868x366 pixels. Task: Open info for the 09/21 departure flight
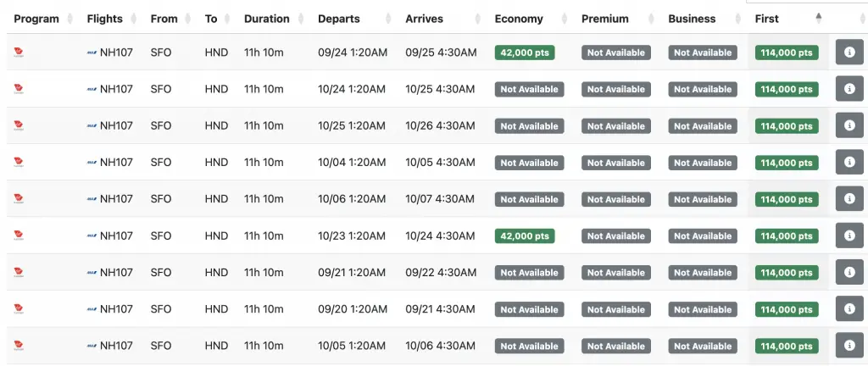tap(849, 273)
